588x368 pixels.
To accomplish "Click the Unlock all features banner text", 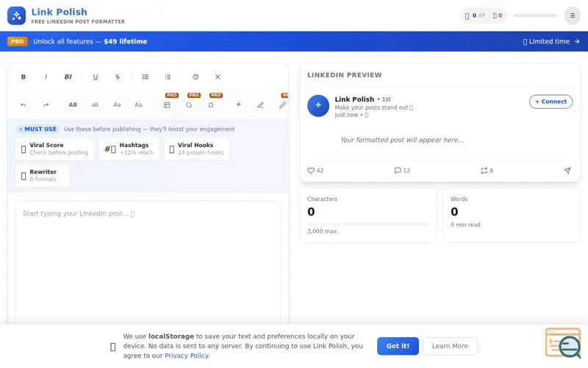I will (90, 41).
